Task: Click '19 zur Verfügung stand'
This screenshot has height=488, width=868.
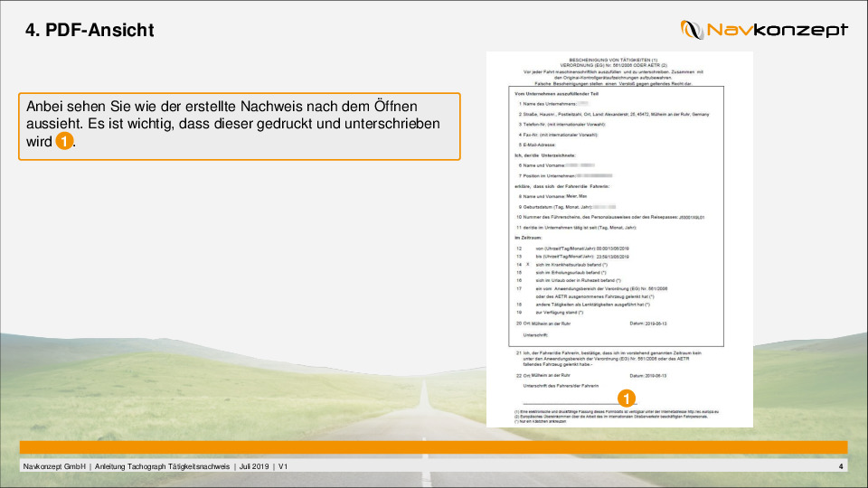Action: tap(550, 313)
